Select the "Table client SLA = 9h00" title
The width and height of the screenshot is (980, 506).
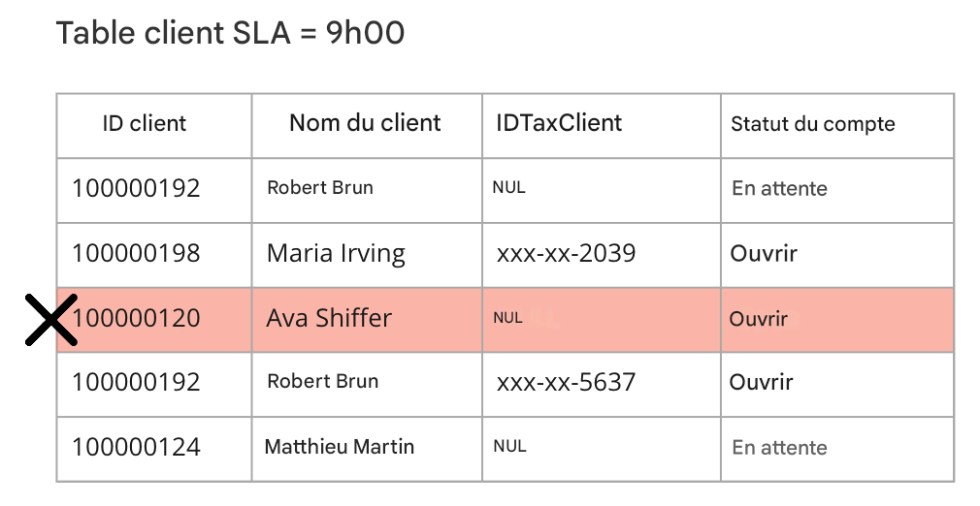(x=230, y=33)
